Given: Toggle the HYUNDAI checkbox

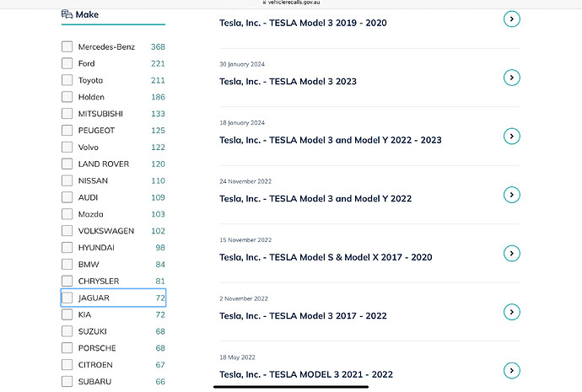Looking at the screenshot, I should (x=67, y=247).
